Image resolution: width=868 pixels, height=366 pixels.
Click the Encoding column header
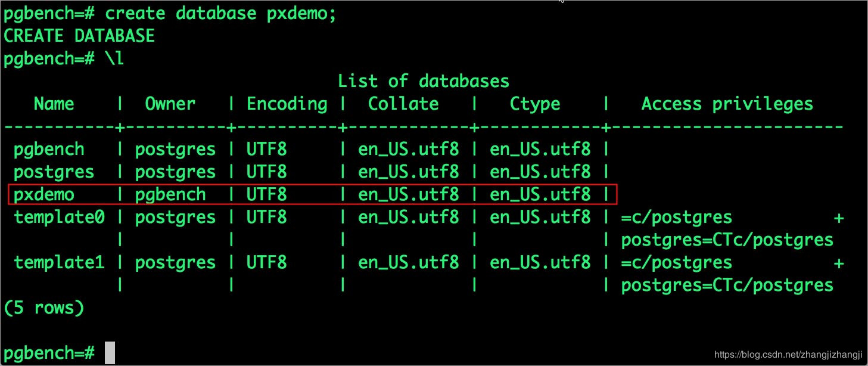pos(287,104)
